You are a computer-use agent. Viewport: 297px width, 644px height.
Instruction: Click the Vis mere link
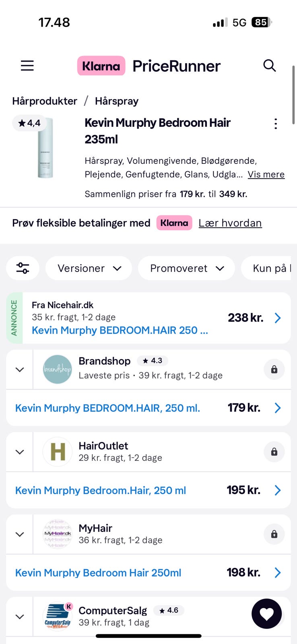[x=266, y=174]
